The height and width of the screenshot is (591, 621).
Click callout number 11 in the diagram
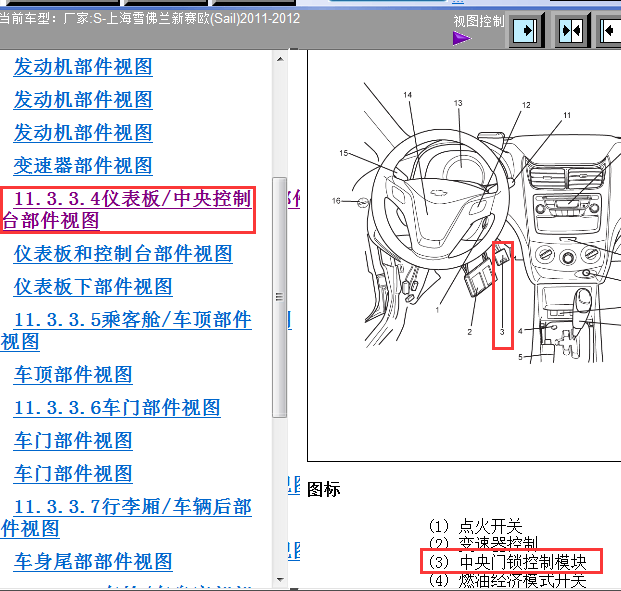(x=567, y=115)
